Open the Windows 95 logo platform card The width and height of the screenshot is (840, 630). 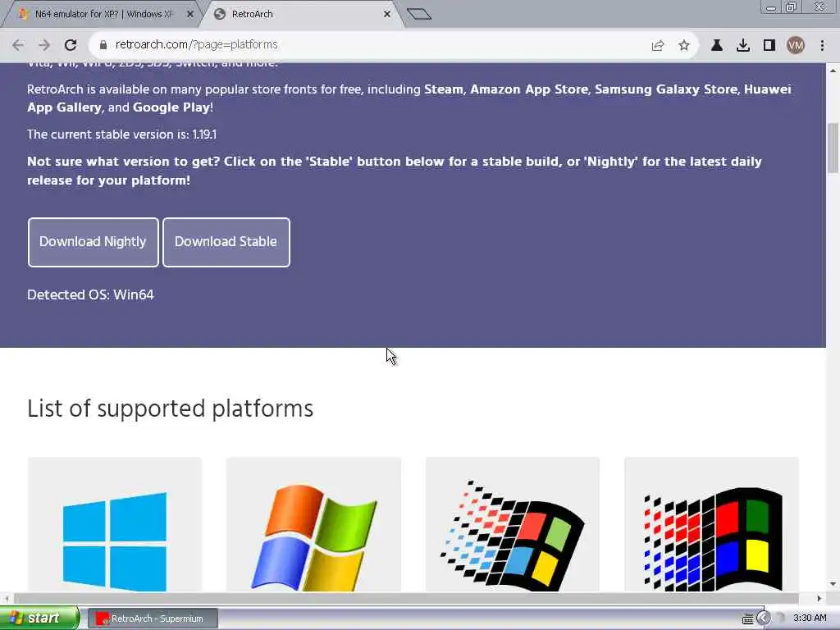pos(513,525)
